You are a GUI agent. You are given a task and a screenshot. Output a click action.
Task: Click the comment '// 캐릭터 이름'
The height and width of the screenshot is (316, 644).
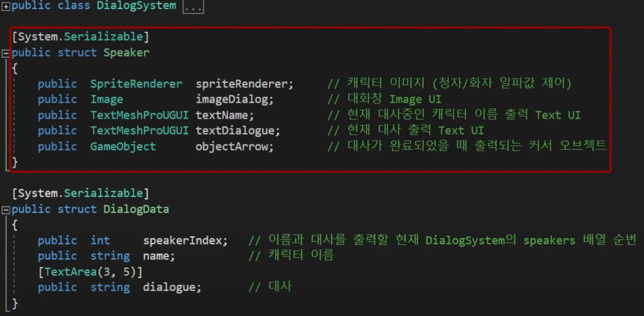(x=292, y=256)
